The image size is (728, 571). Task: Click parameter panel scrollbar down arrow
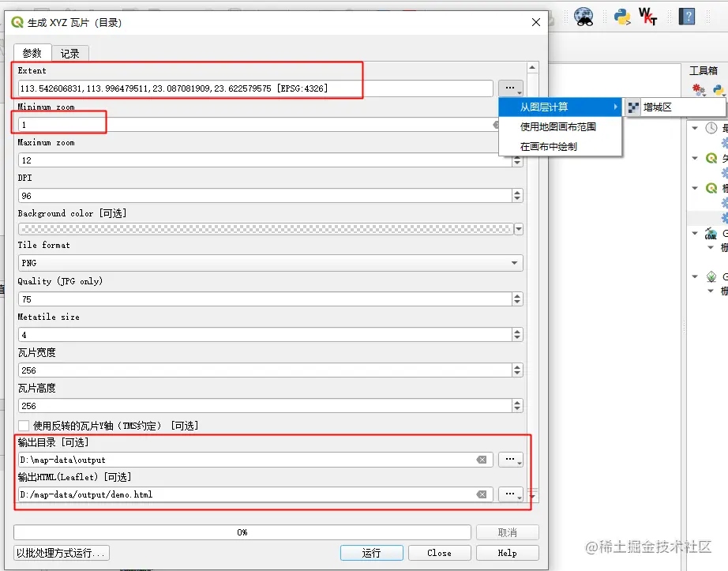tap(532, 497)
